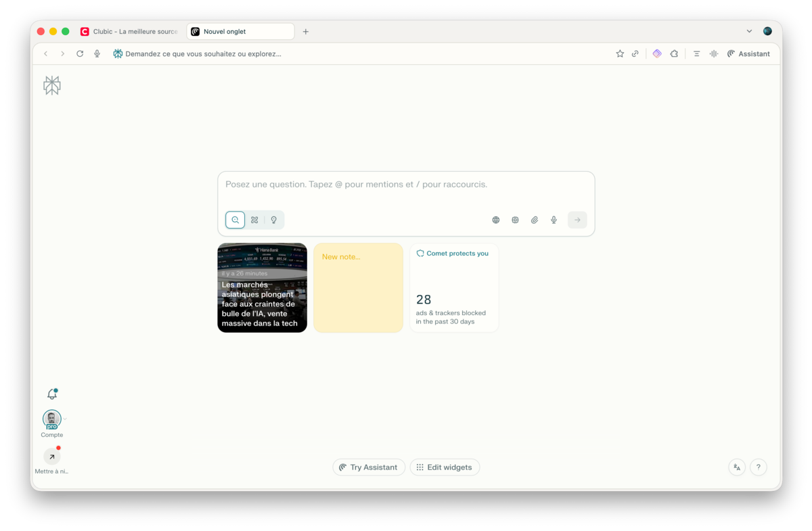
Task: Switch to the Labs lightbulb mode
Action: click(x=274, y=220)
